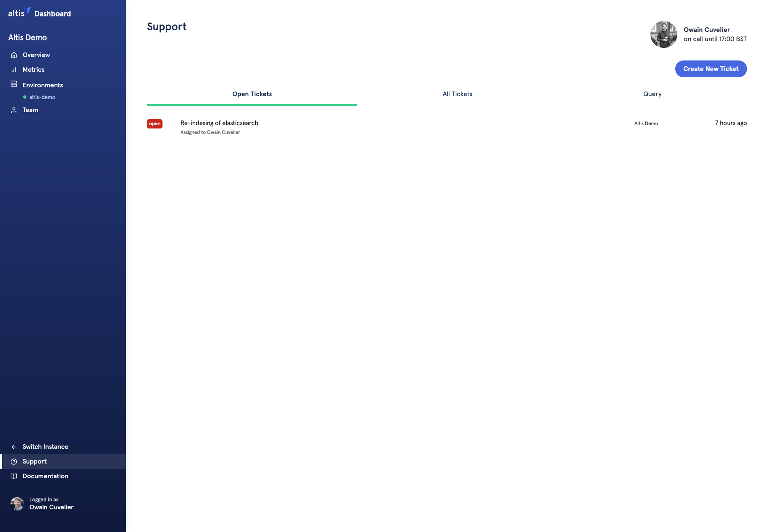Open Team using the person icon
This screenshot has height=532, width=768.
(x=13, y=110)
